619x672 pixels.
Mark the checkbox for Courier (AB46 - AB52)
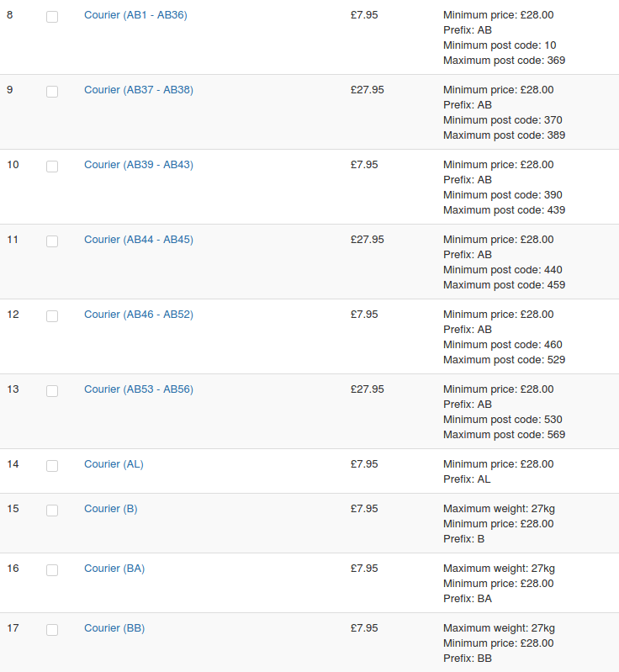[x=52, y=316]
